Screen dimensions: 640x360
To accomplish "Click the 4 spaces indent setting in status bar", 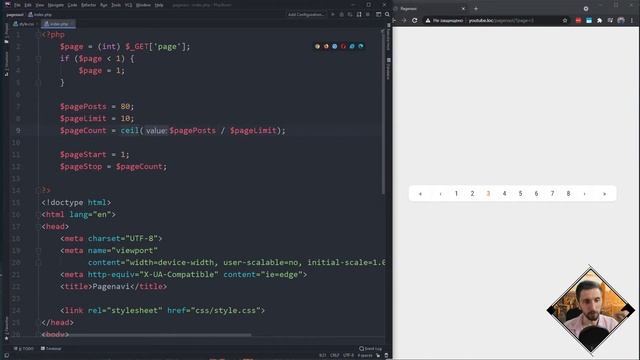I will click(x=364, y=356).
